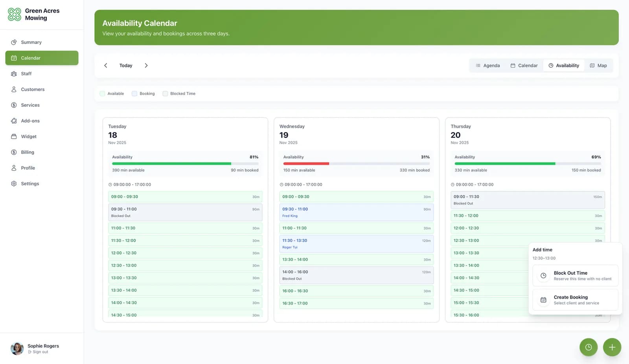This screenshot has width=629, height=364.
Task: Toggle the Blocked Time legend checkbox
Action: point(165,94)
